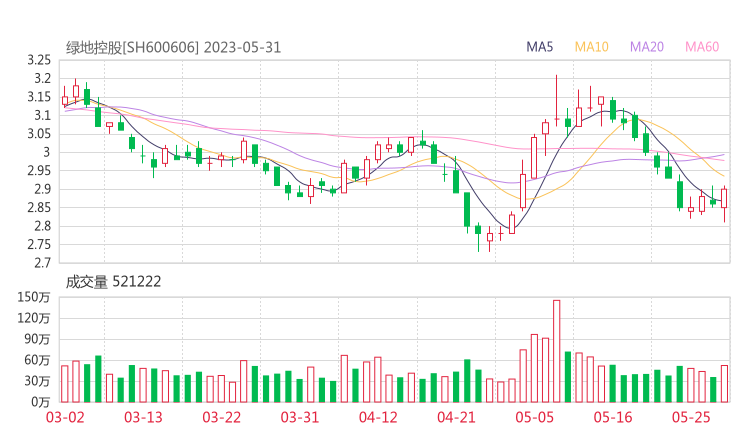Click the 2.8 price axis value
Image resolution: width=740 pixels, height=440 pixels.
[42, 226]
